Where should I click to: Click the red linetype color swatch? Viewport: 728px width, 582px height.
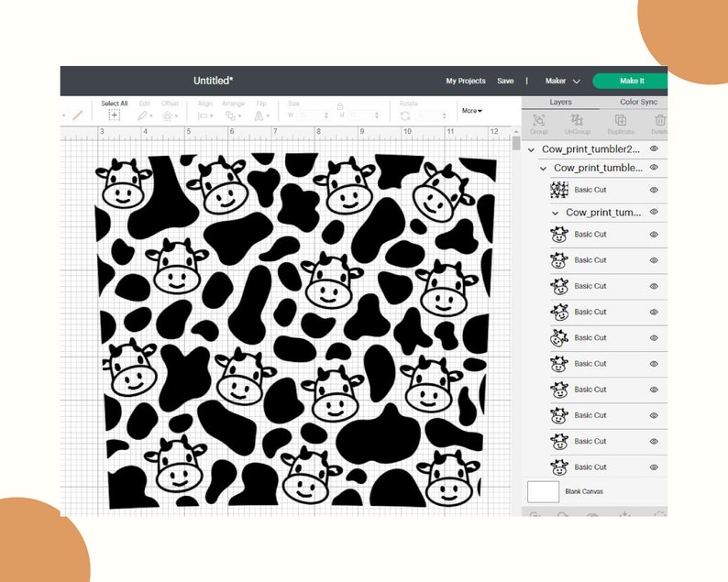tap(78, 115)
